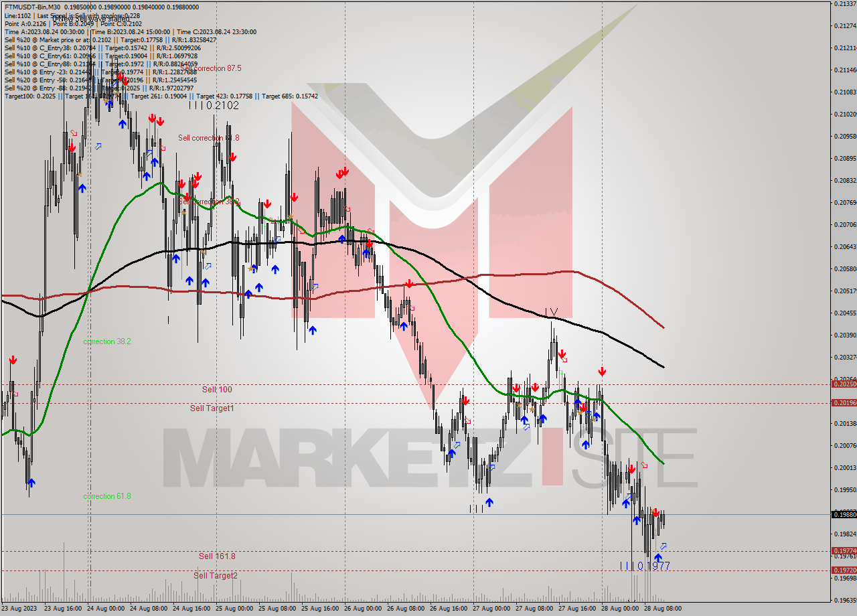Click the '26 Aug 08:00' time axis label
857x616 pixels.
click(406, 609)
